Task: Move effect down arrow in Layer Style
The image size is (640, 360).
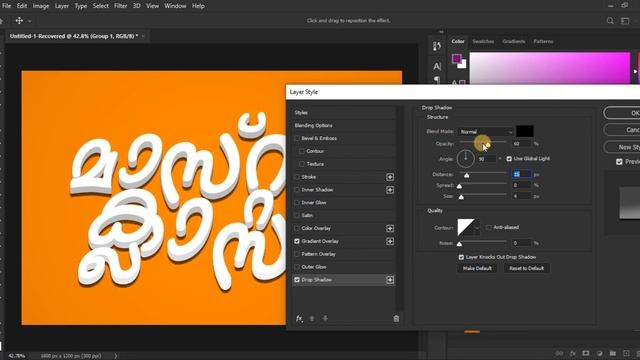Action: tap(325, 318)
